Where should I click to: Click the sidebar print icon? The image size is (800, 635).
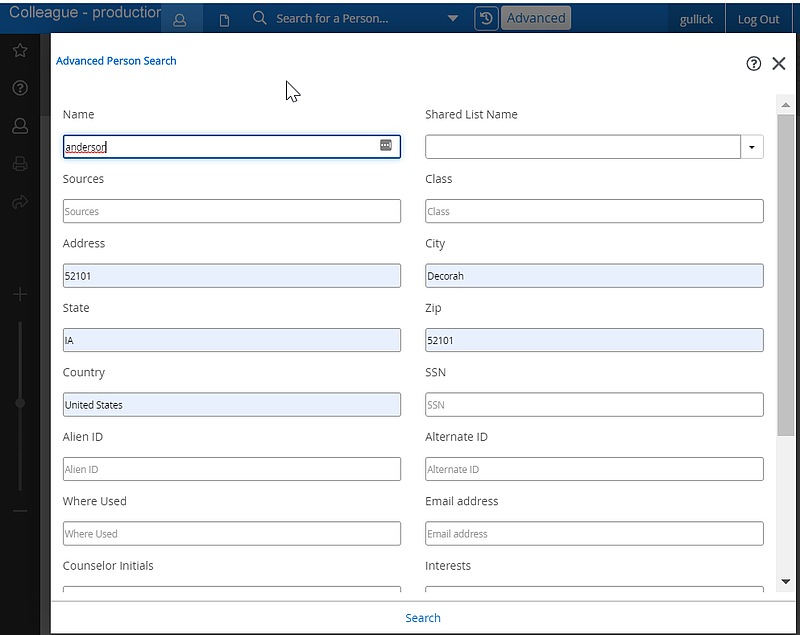(19, 164)
